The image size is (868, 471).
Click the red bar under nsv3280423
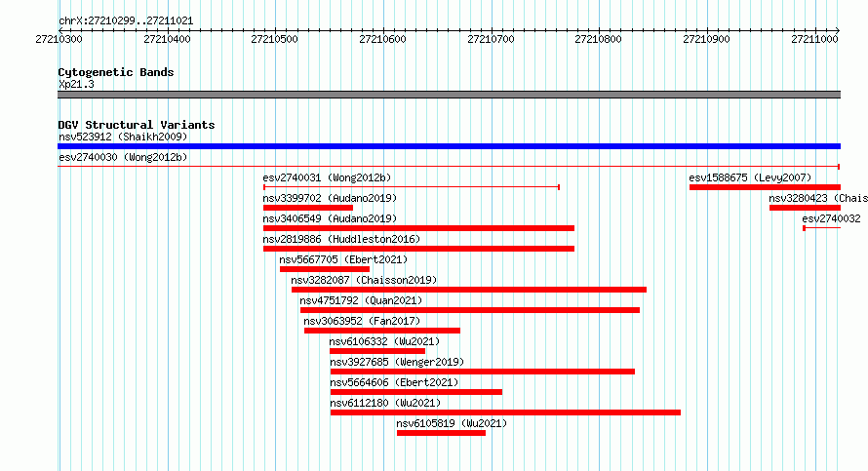805,208
